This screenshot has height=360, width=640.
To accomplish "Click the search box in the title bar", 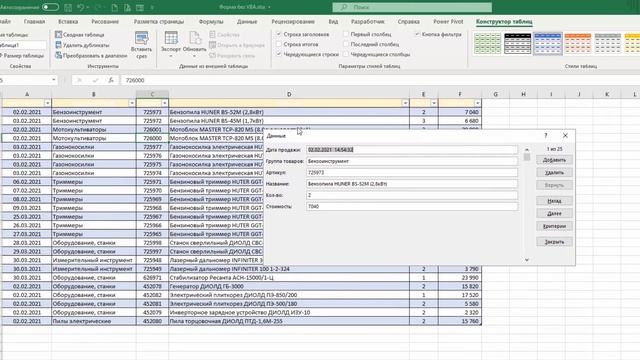I will point(412,7).
